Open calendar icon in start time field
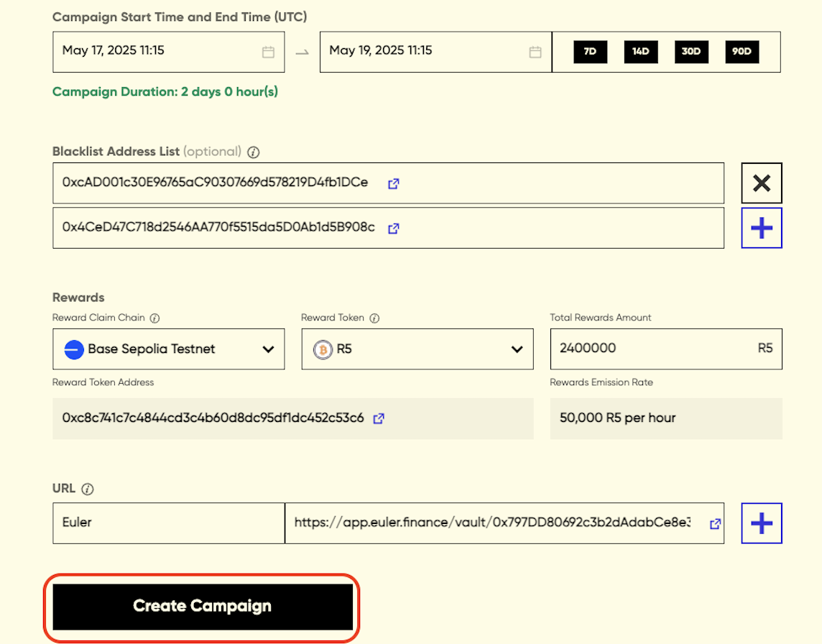The height and width of the screenshot is (644, 822). click(x=268, y=52)
